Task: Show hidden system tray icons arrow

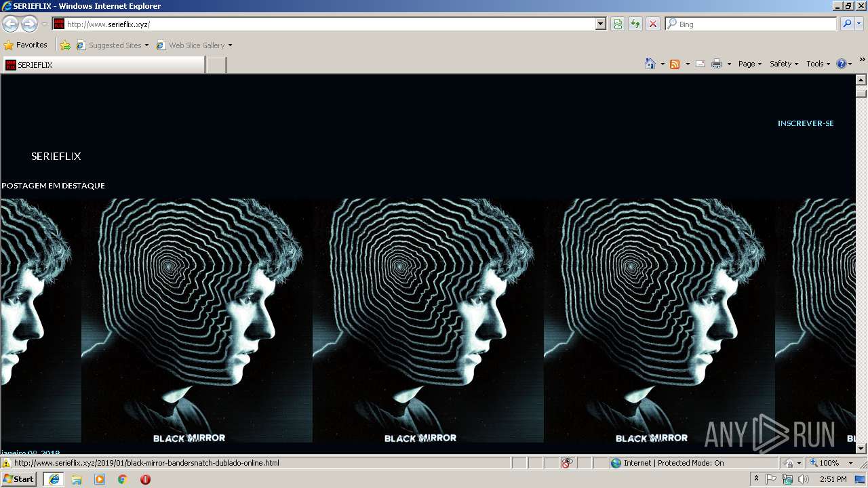Action: pyautogui.click(x=756, y=479)
